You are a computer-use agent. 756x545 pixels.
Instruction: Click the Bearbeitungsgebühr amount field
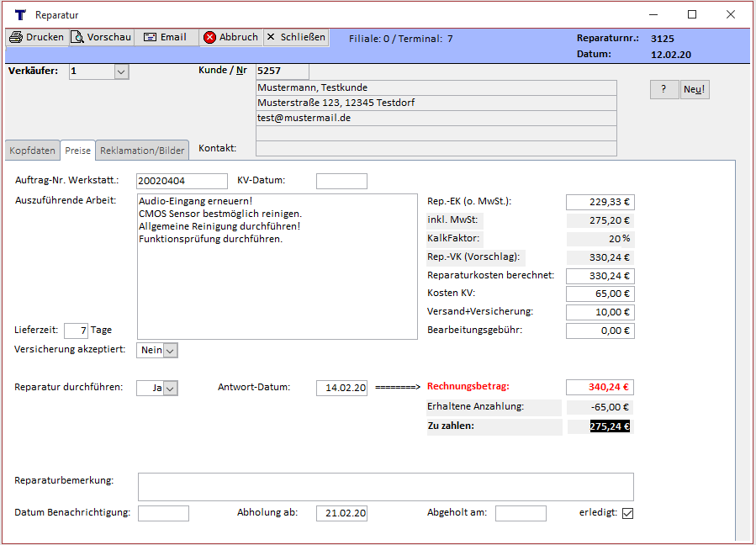coord(600,331)
